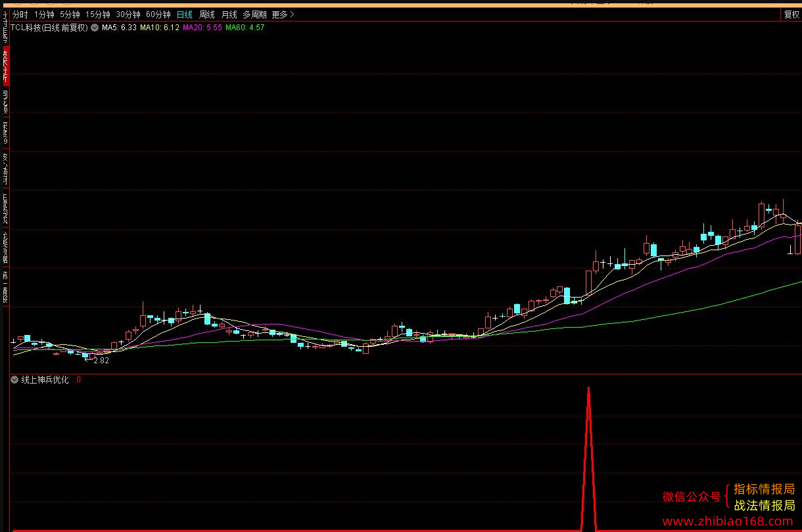Select the 30分钟 period tab
The width and height of the screenshot is (802, 532).
[x=128, y=14]
